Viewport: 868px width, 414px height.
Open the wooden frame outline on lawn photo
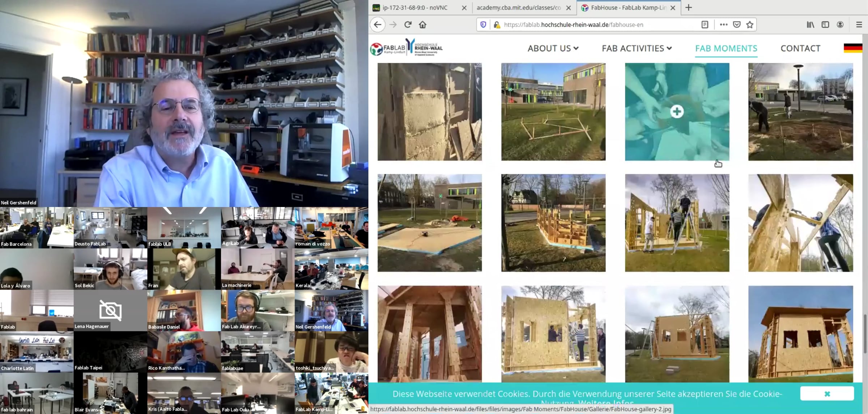point(553,112)
